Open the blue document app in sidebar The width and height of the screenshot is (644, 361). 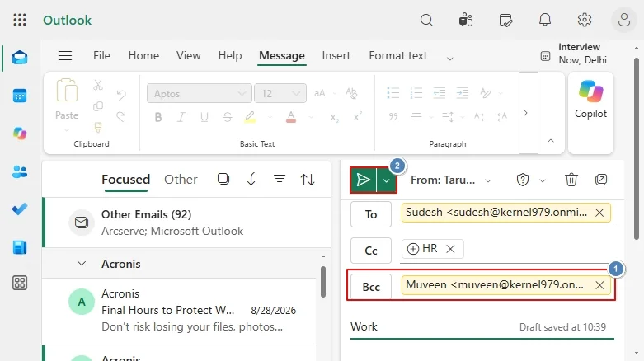20,247
